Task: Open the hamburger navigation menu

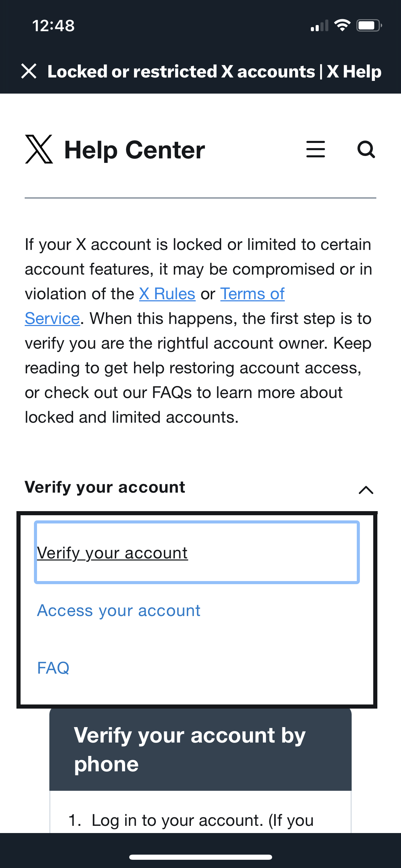Action: pos(315,149)
